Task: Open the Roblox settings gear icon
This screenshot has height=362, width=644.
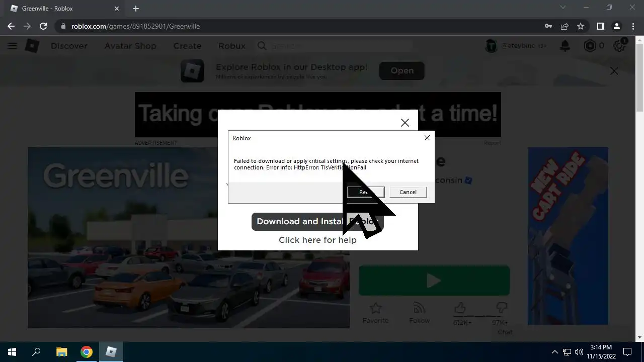Action: click(x=619, y=46)
